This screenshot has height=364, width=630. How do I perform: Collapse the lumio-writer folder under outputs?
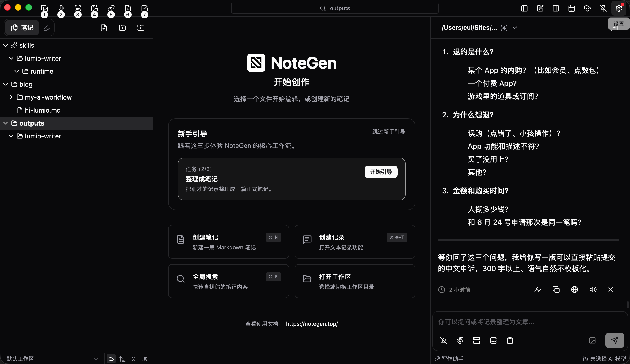click(11, 136)
